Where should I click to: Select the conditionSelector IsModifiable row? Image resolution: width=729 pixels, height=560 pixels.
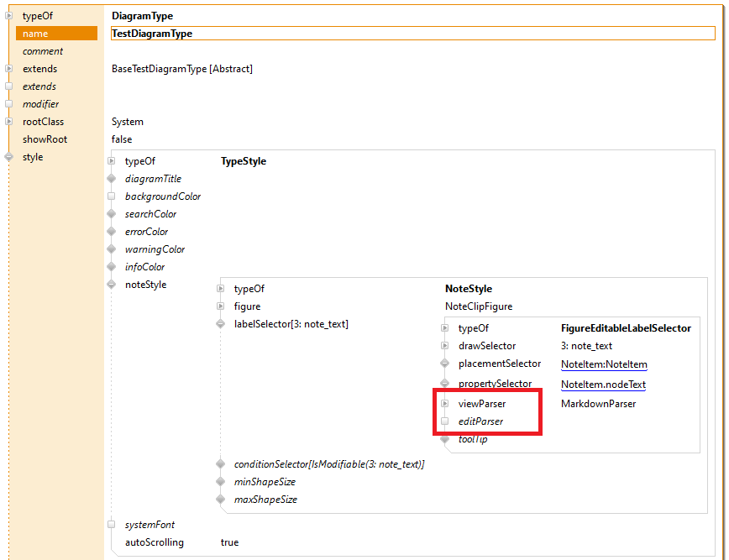328,464
